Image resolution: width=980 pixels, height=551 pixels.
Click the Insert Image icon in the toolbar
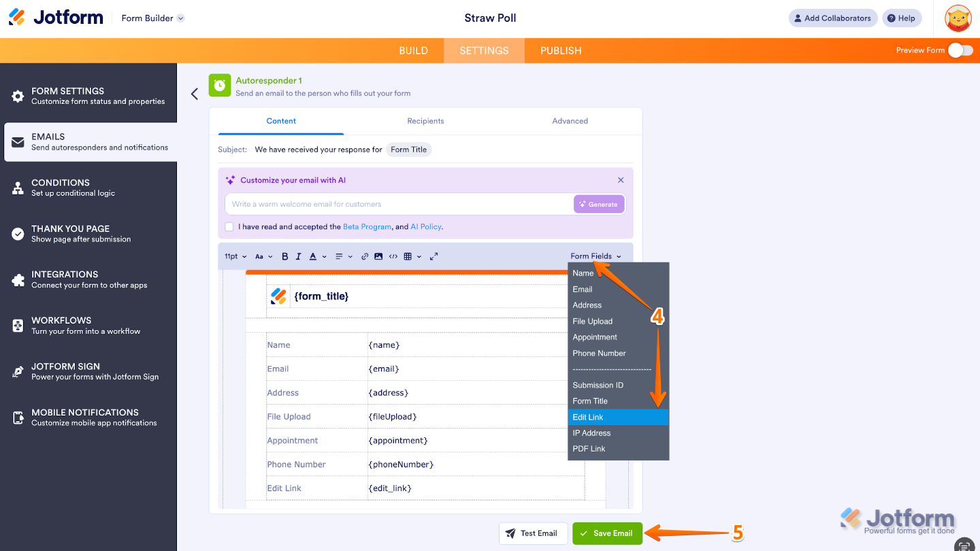(378, 256)
